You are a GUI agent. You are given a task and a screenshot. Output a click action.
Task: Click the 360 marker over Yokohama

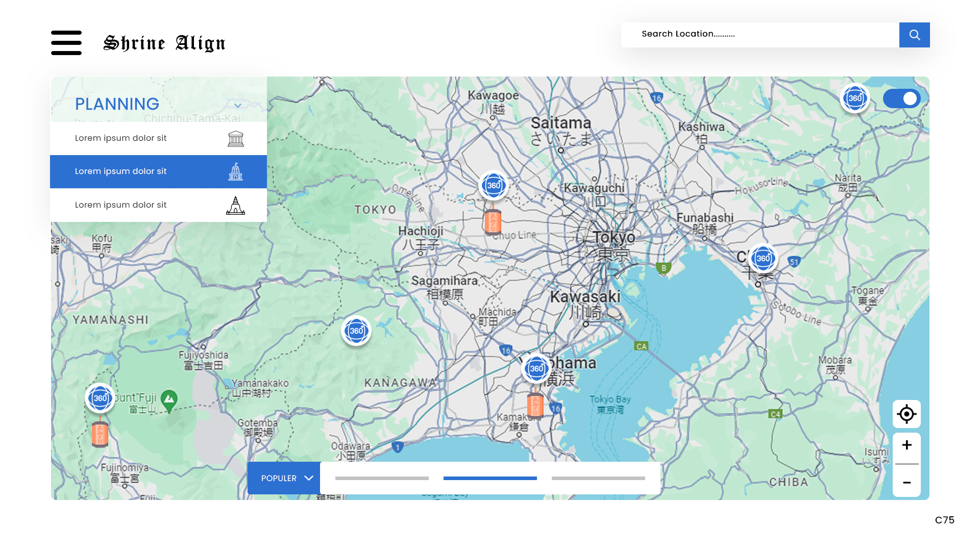click(x=536, y=368)
